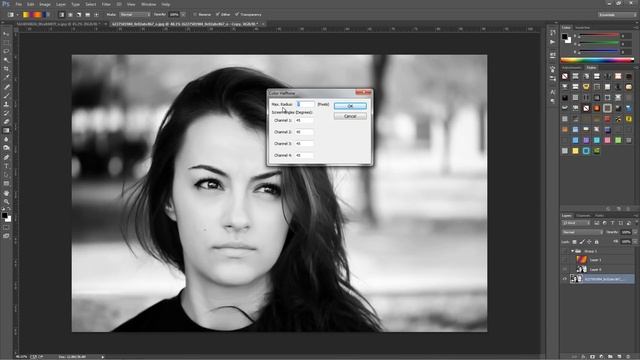Select the Eyedropper tool
Screen dimensions: 640x360
[x=6, y=78]
